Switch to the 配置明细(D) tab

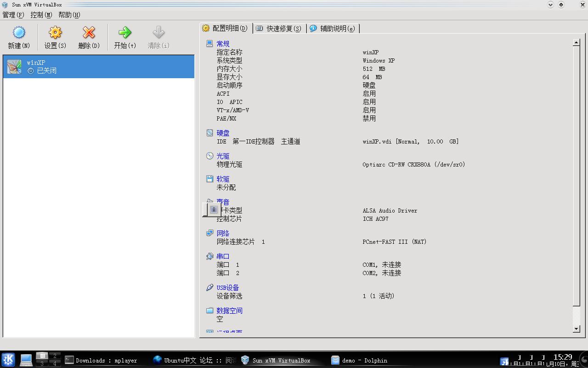coord(226,29)
